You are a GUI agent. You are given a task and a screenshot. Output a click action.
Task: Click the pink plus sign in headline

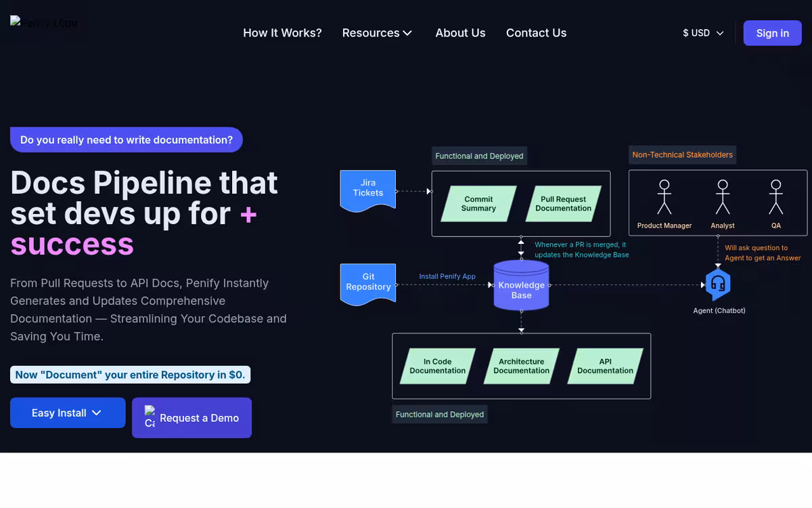coord(248,214)
